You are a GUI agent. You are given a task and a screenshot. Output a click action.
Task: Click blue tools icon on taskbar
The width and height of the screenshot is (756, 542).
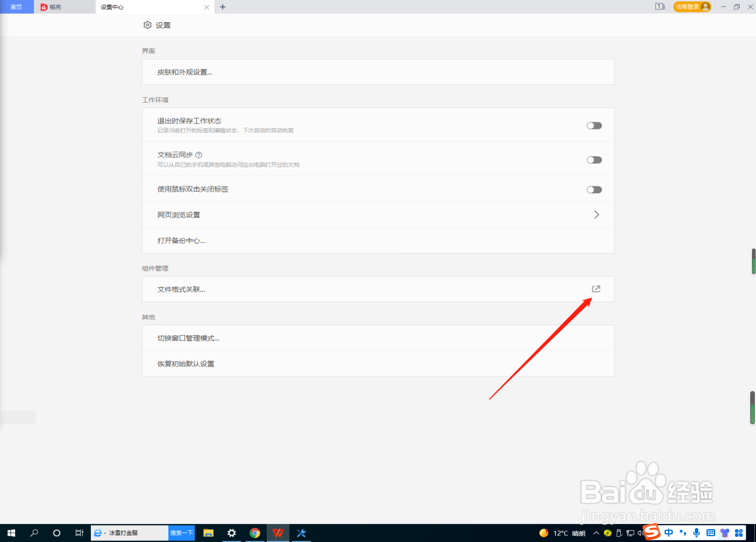301,533
